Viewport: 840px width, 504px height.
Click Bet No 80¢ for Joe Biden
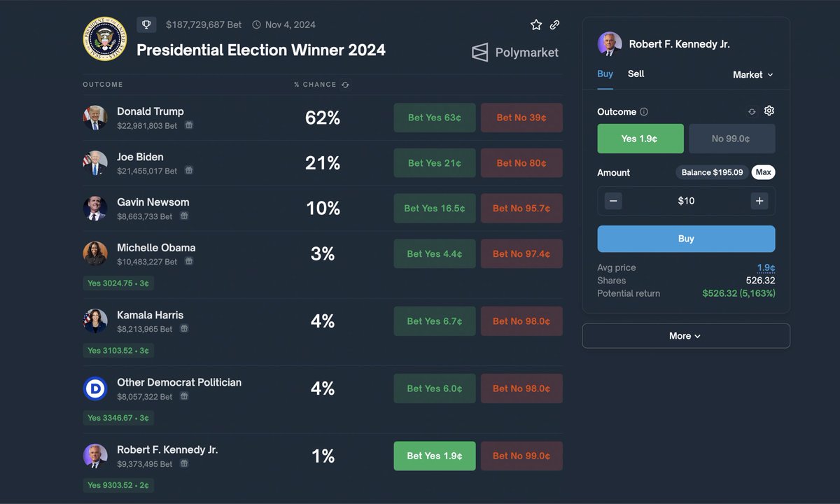pos(521,163)
